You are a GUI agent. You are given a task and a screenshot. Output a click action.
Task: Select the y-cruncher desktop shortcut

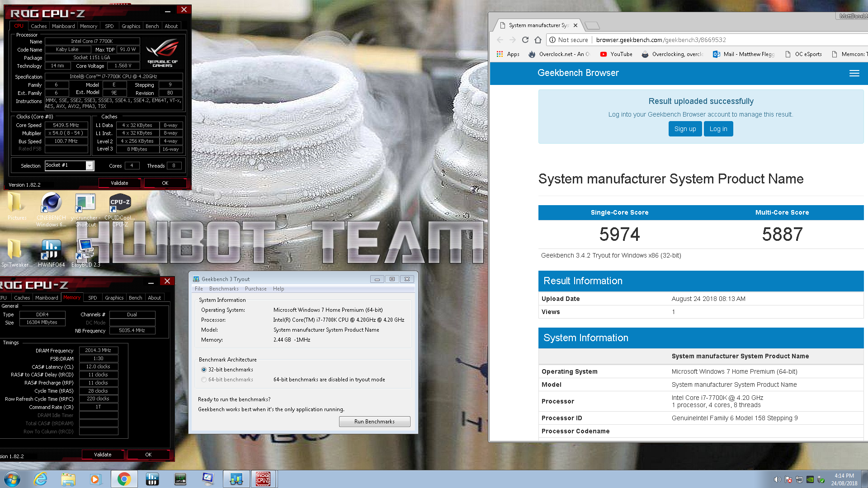85,210
